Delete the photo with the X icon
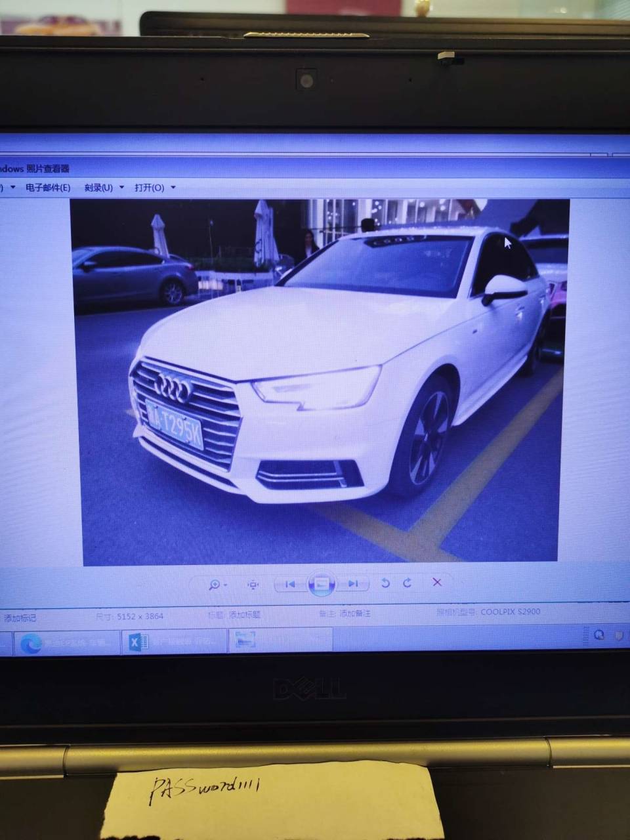 [x=437, y=581]
